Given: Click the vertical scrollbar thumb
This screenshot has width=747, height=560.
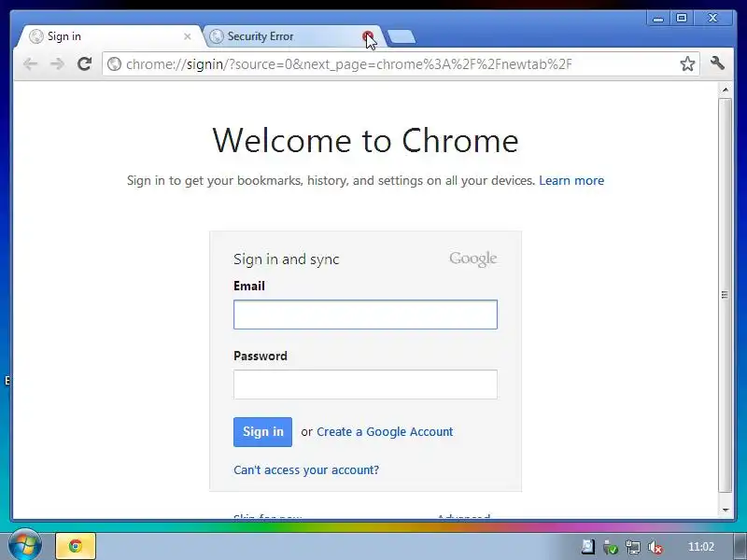Looking at the screenshot, I should click(x=726, y=295).
